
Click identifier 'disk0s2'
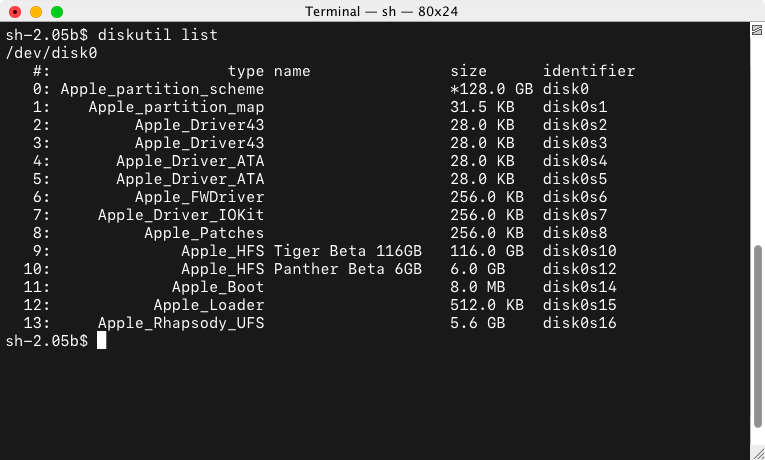pyautogui.click(x=575, y=125)
